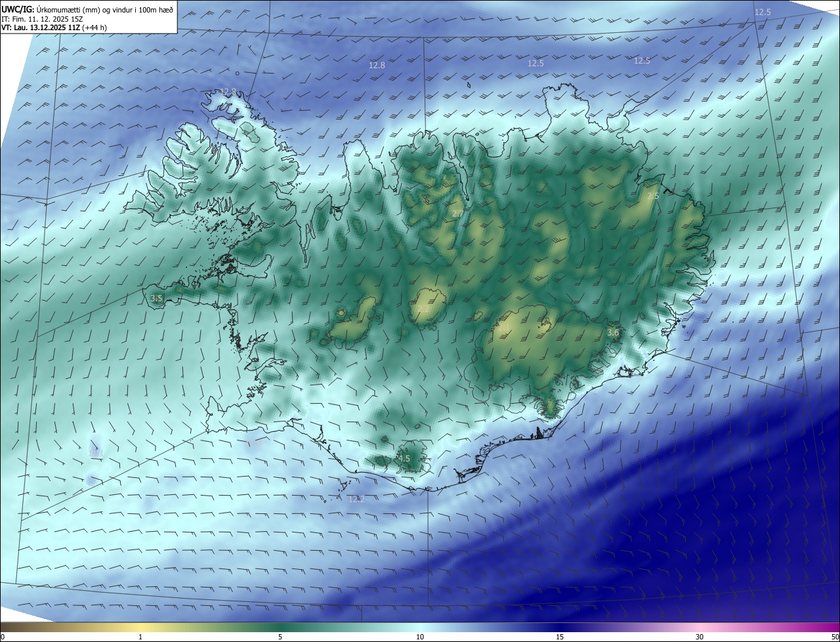Click the title text "Úrkomumætti (mm) og vindur"
840x642 pixels.
(84, 10)
